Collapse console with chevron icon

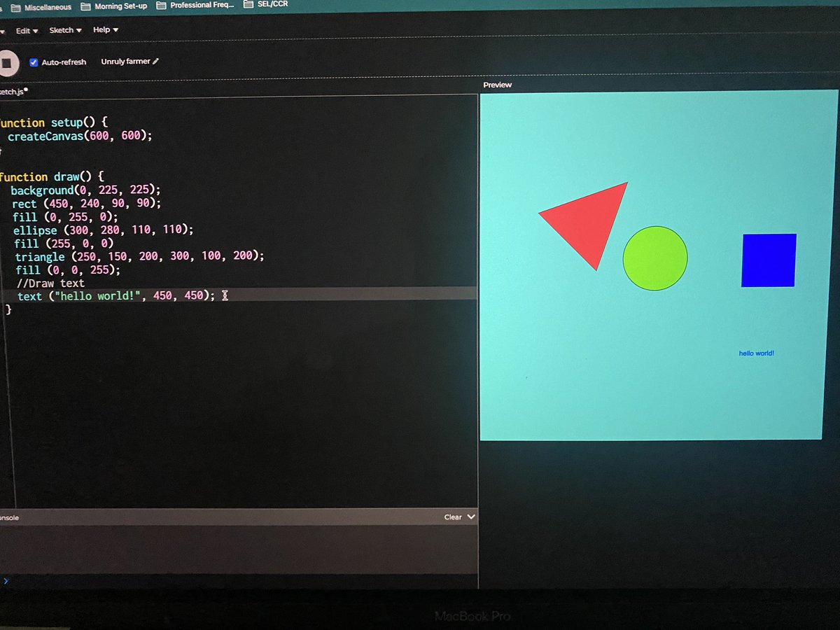pyautogui.click(x=471, y=517)
